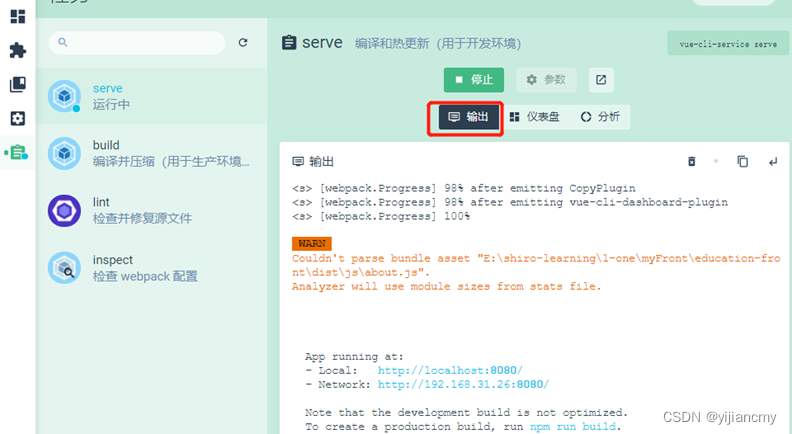
Task: Switch to the 输出 output tab
Action: [469, 117]
